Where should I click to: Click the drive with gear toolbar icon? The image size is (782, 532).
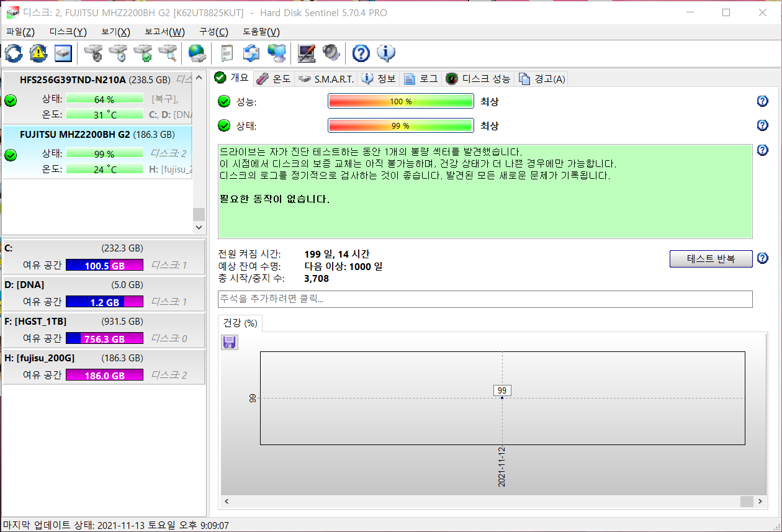[94, 53]
